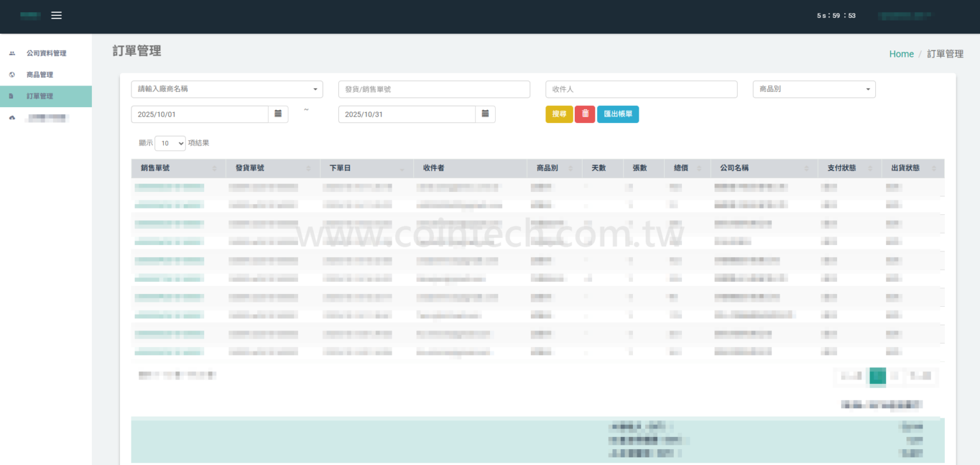
Task: Go to Home via breadcrumb link
Action: tap(901, 54)
